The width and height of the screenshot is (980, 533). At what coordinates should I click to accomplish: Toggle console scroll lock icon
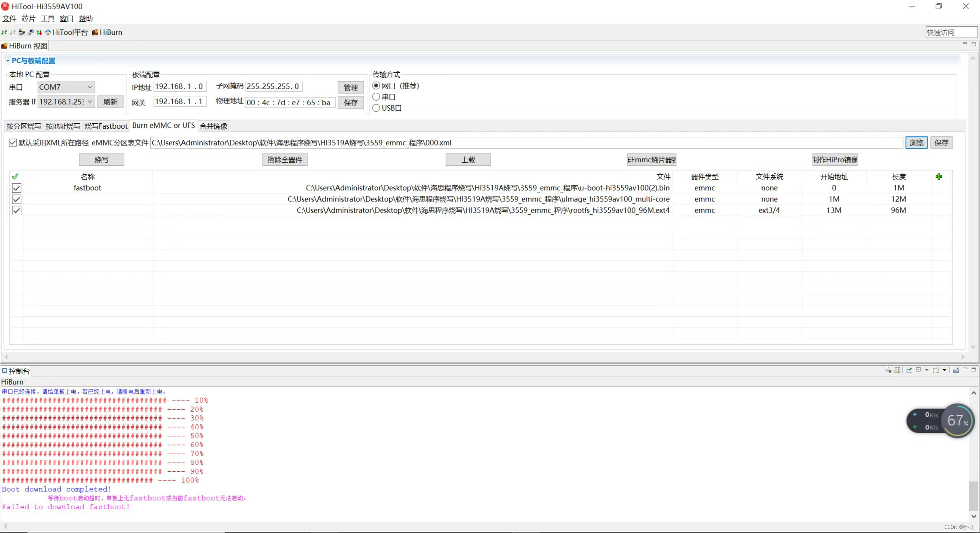tap(897, 370)
